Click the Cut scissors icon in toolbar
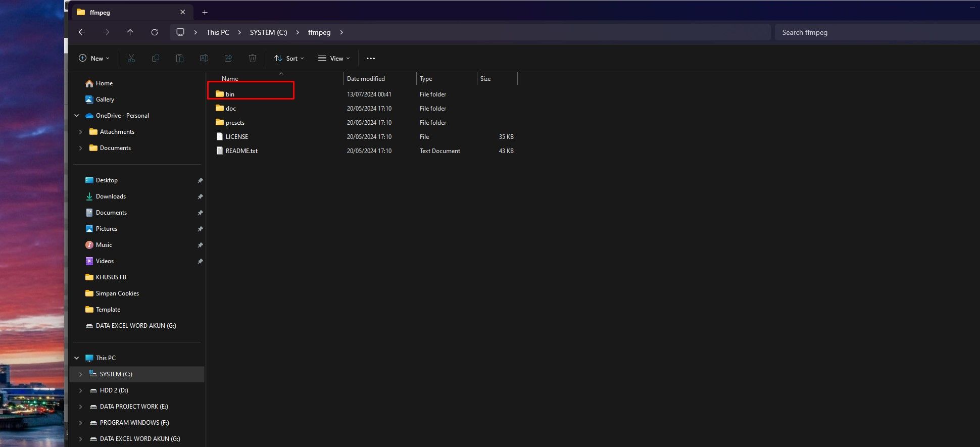This screenshot has width=980, height=447. click(x=131, y=59)
